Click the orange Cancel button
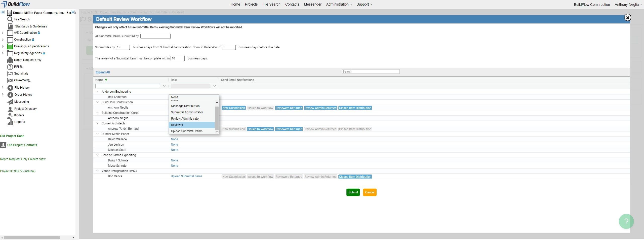Screen dimensions: 644x240 click(370, 192)
